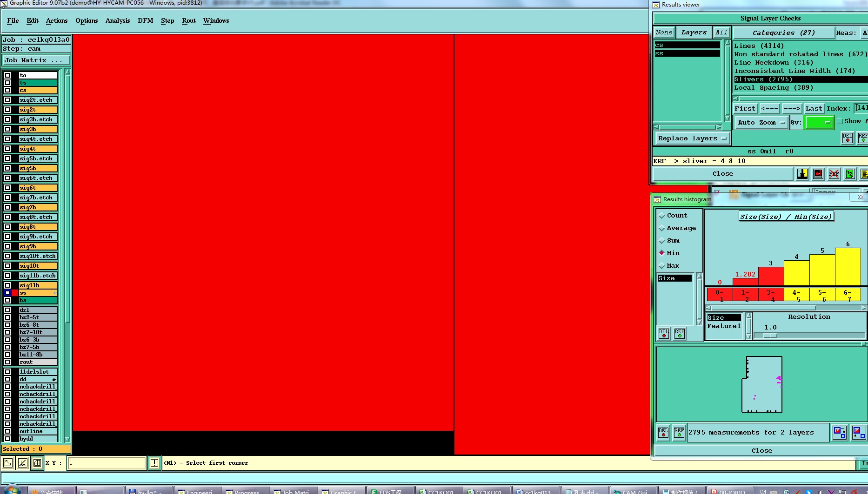Open Job Matrix taskbar window
Viewport: 868px width, 494px height.
(291, 491)
